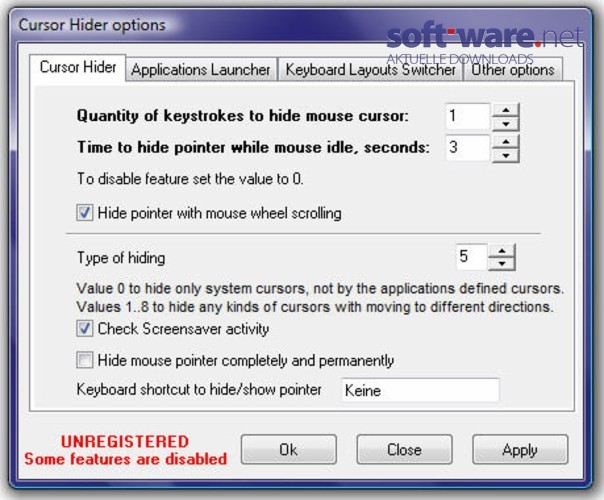Image resolution: width=604 pixels, height=500 pixels.
Task: Open the Keyboard Layouts Switcher tab
Action: click(370, 70)
